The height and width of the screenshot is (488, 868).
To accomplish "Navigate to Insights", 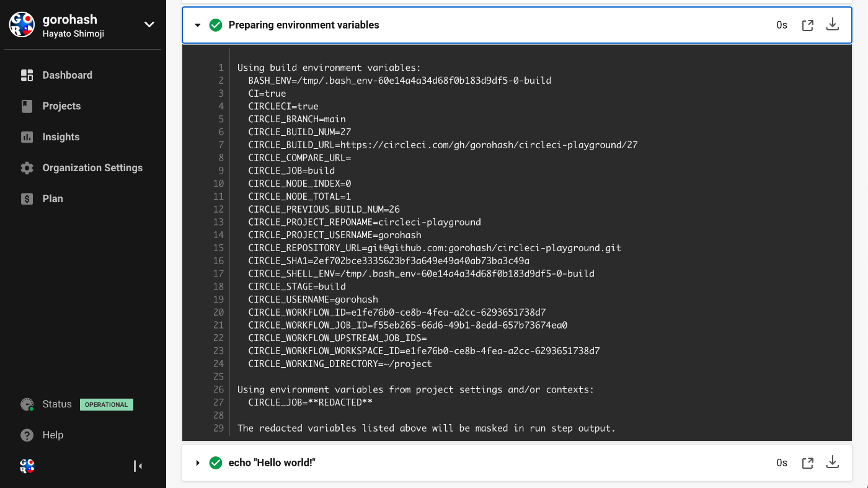I will click(x=61, y=137).
